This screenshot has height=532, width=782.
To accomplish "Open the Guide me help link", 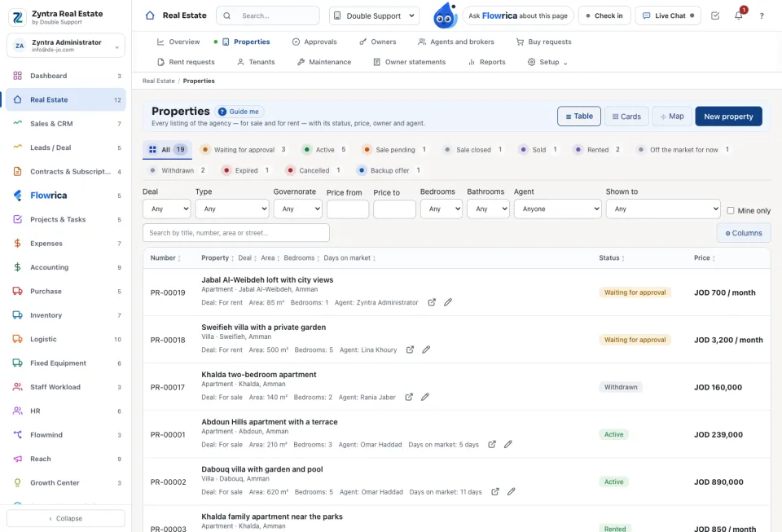I will coord(239,112).
